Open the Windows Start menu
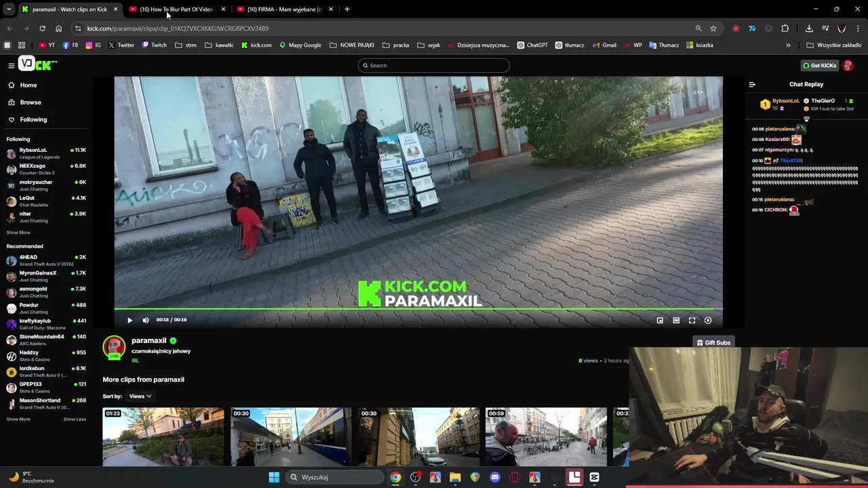The height and width of the screenshot is (488, 868). (274, 477)
